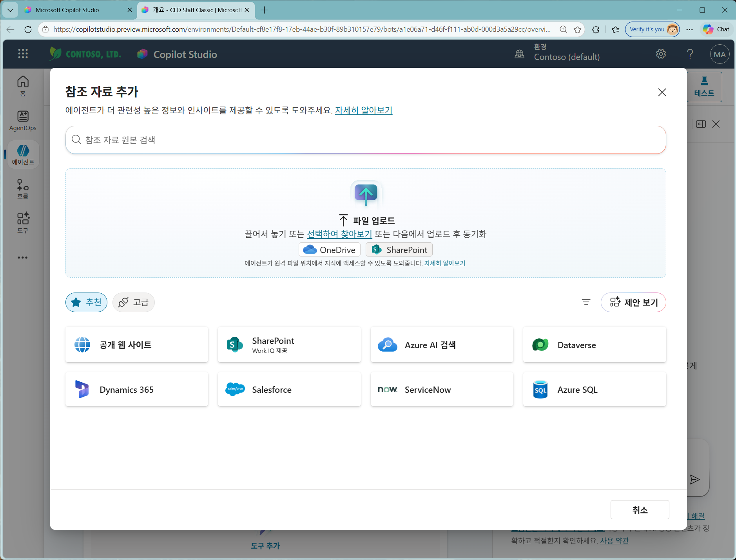
Task: Close the 개요 - CEO Staff Classic tab
Action: (247, 10)
